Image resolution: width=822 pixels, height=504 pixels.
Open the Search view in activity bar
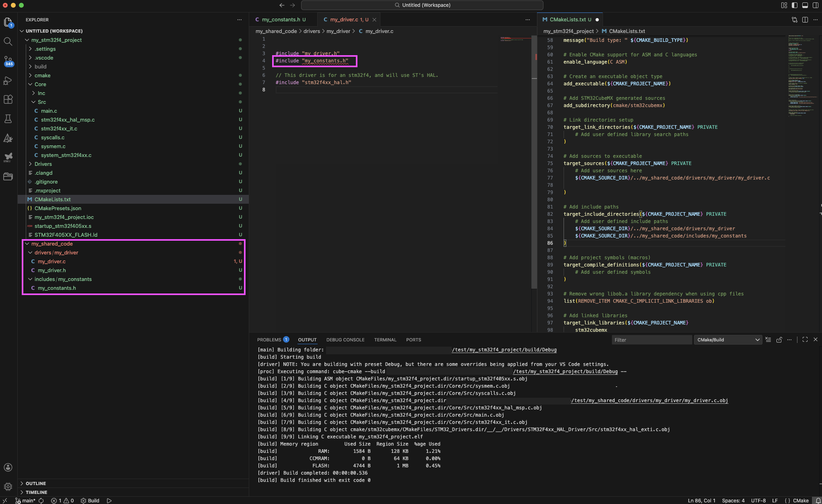(x=8, y=41)
